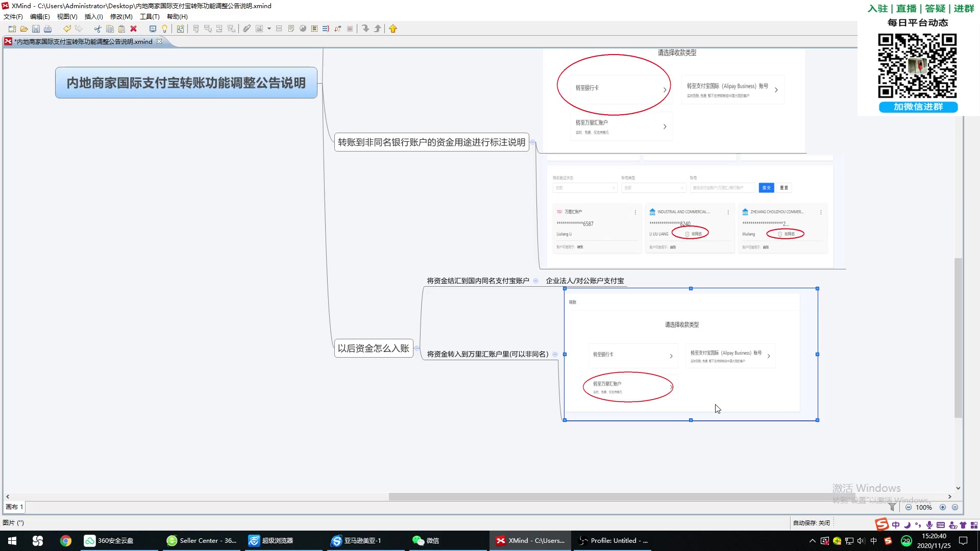Click the Print toolbar icon
Screen dimensions: 980x551
(x=47, y=29)
